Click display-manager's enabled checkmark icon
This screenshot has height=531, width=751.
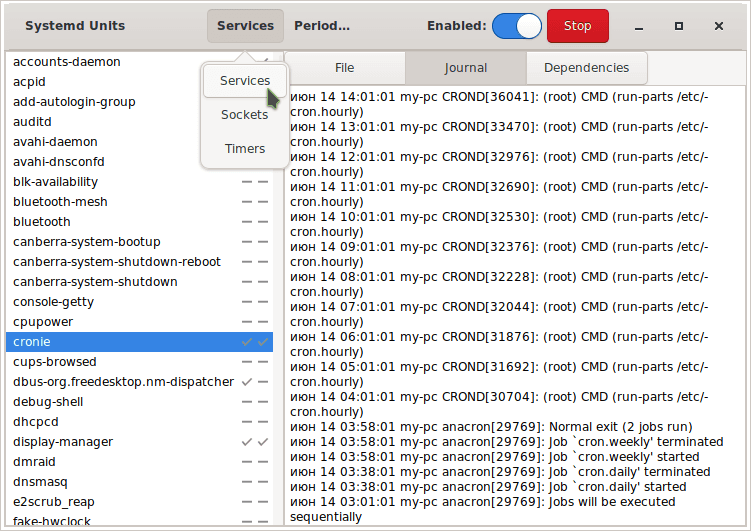click(247, 442)
